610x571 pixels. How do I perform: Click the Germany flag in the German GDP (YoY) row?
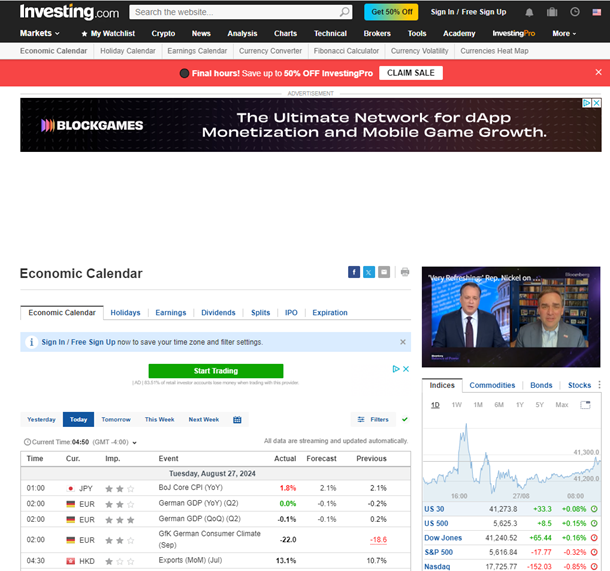tap(70, 504)
